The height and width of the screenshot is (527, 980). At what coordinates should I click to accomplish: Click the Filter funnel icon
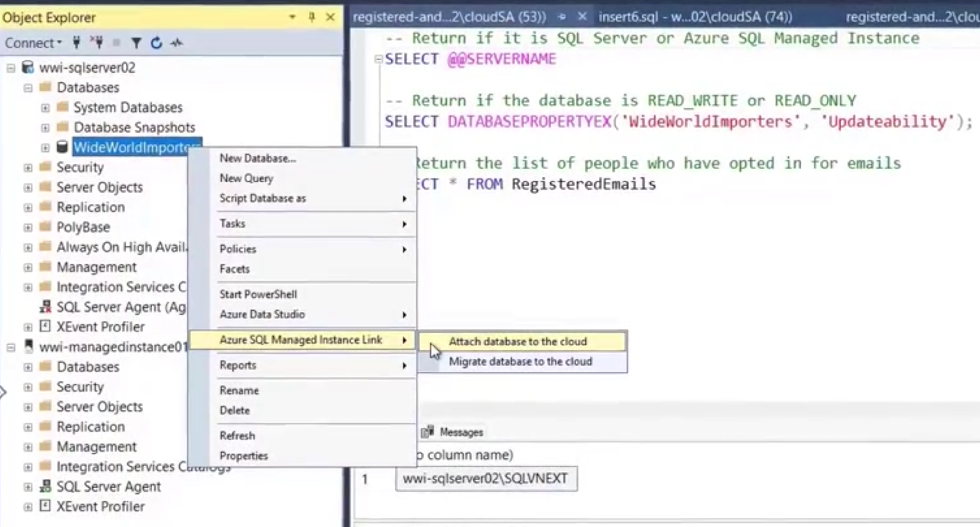136,43
